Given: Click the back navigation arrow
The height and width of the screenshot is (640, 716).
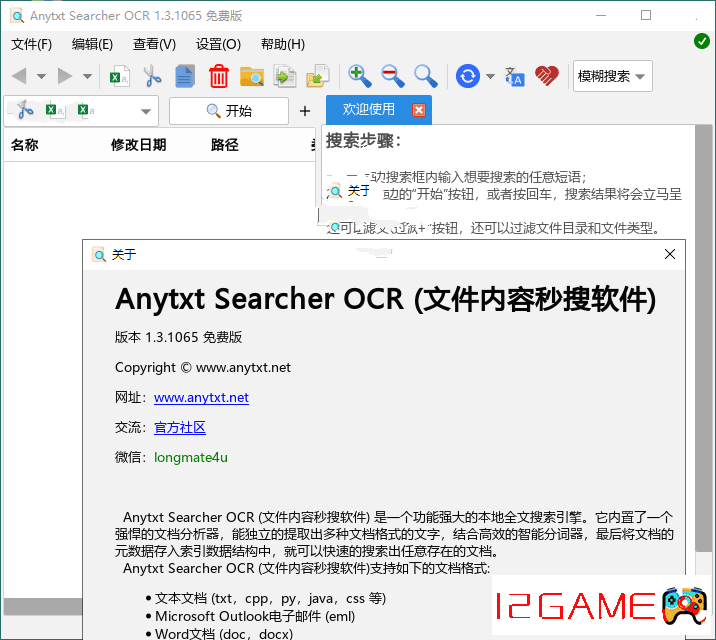Looking at the screenshot, I should tap(19, 76).
